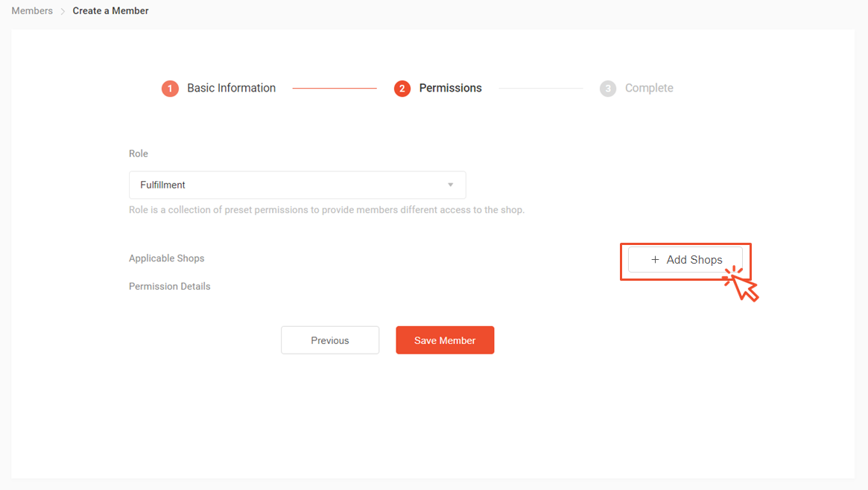
Task: Select Create a Member breadcrumb text
Action: pyautogui.click(x=110, y=10)
